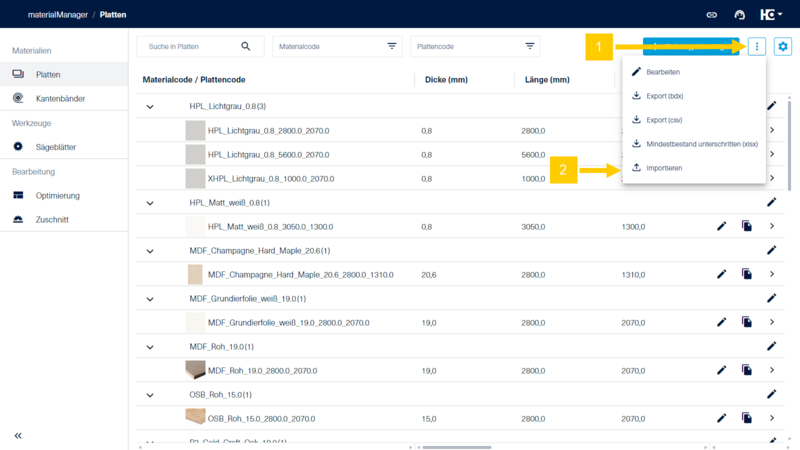This screenshot has height=450, width=800.
Task: Open settings via the blue gear icon
Action: [x=782, y=47]
